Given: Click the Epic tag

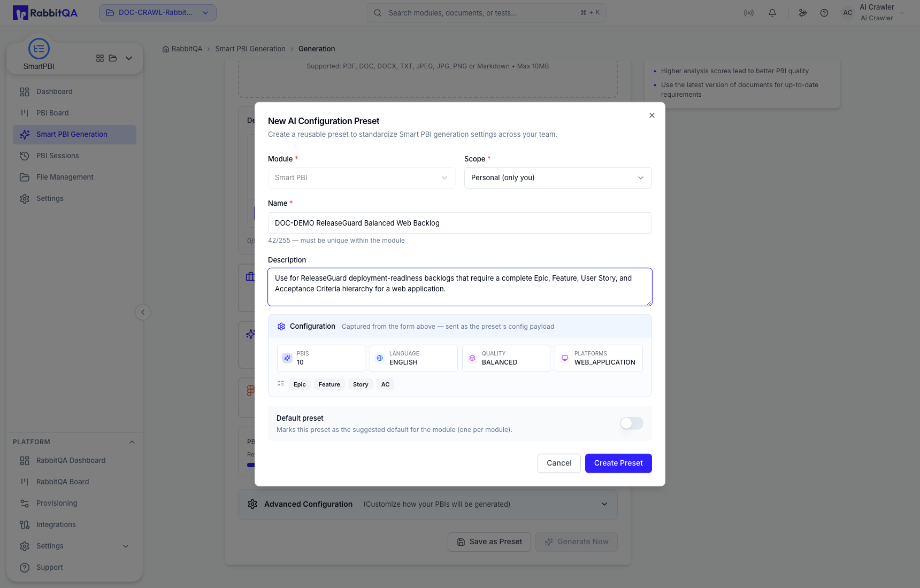Looking at the screenshot, I should 300,384.
